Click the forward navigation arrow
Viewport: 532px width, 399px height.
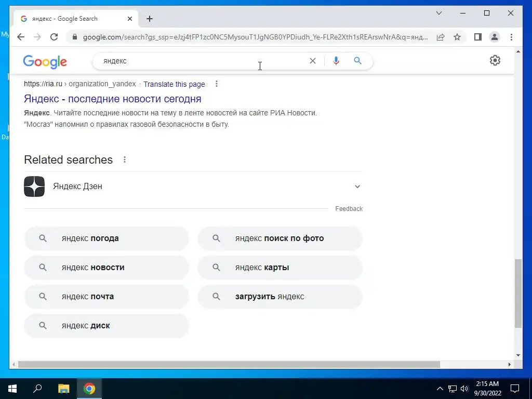click(x=37, y=37)
